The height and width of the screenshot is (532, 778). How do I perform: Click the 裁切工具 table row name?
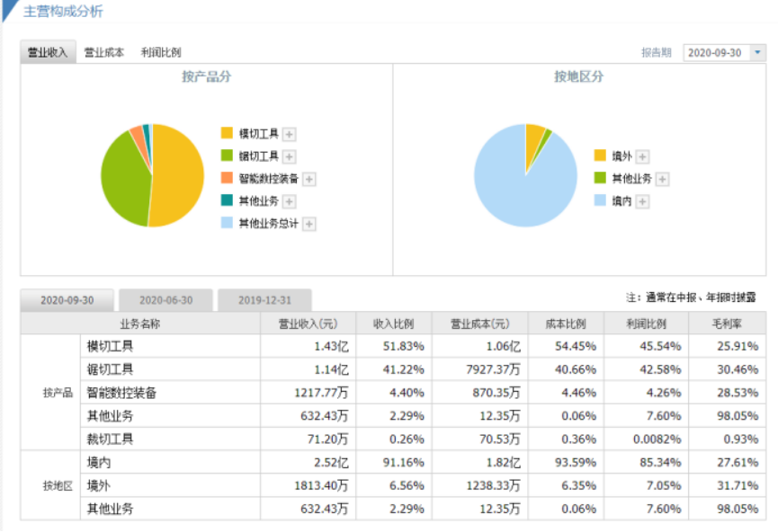tap(110, 439)
